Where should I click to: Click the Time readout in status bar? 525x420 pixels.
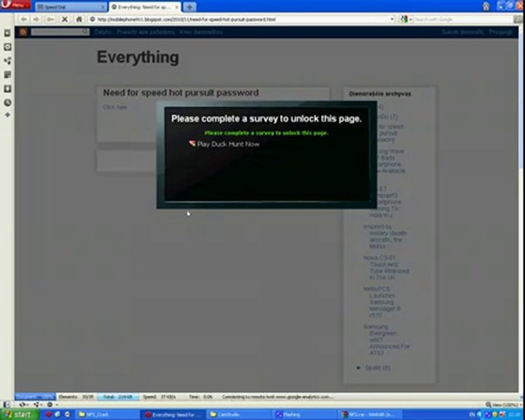click(201, 397)
